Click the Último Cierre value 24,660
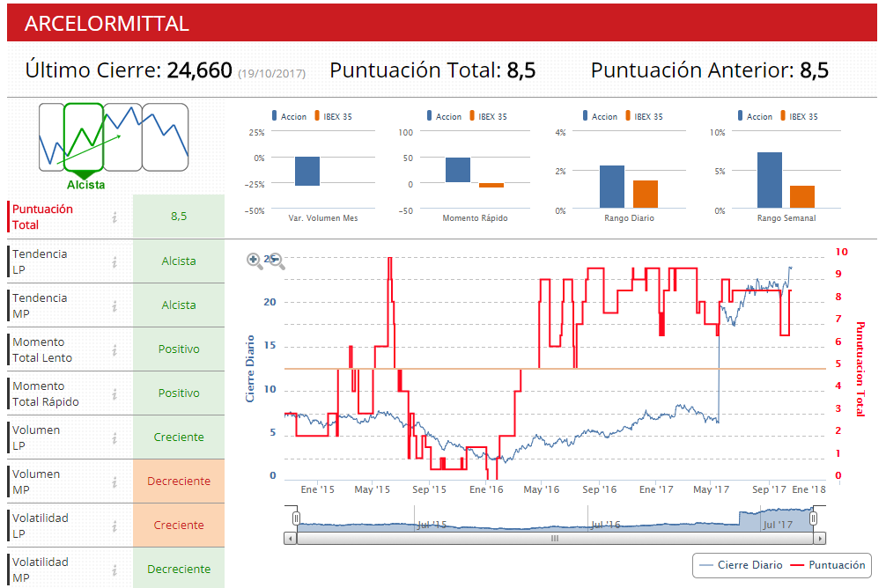Image resolution: width=886 pixels, height=588 pixels. pyautogui.click(x=199, y=70)
